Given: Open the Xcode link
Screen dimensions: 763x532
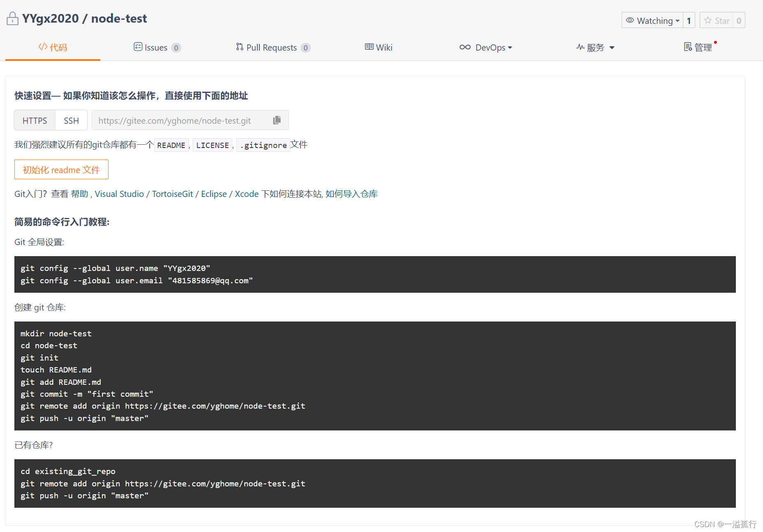Looking at the screenshot, I should (x=247, y=194).
